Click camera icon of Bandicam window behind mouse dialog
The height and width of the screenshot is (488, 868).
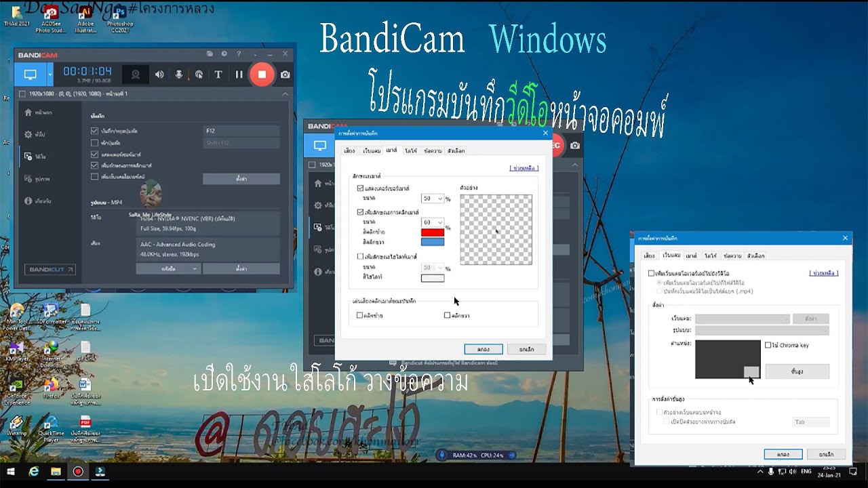575,145
